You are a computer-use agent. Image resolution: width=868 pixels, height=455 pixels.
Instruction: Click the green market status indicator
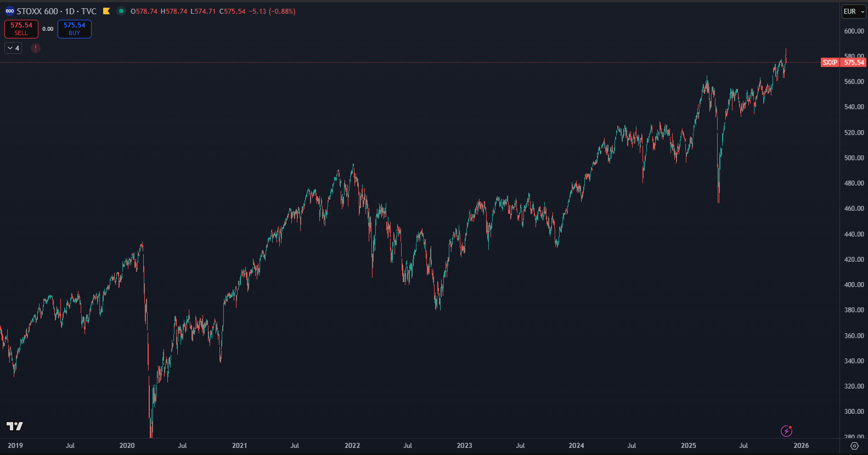pyautogui.click(x=121, y=11)
